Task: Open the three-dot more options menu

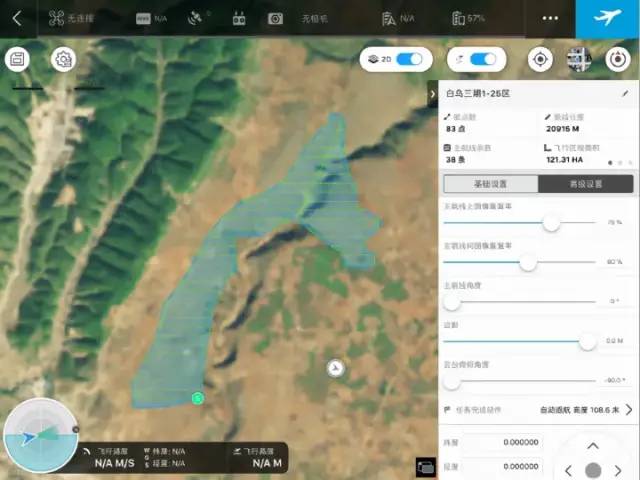Action: tap(551, 18)
